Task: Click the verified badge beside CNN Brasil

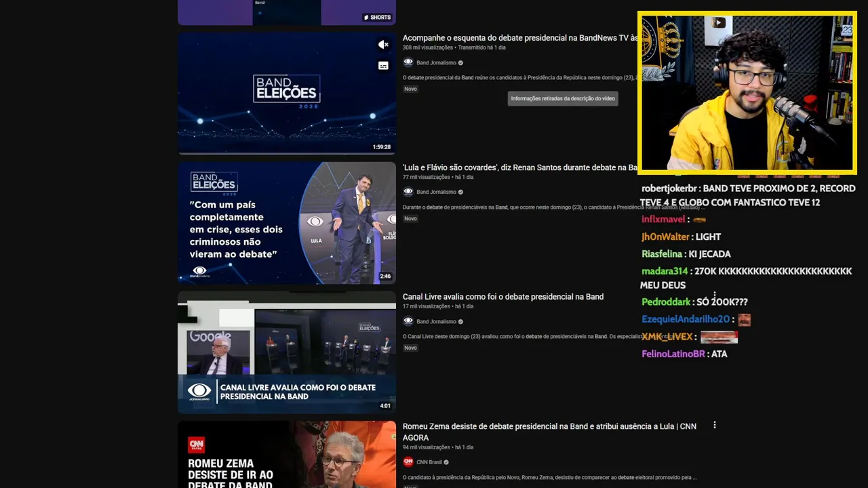Action: click(446, 462)
